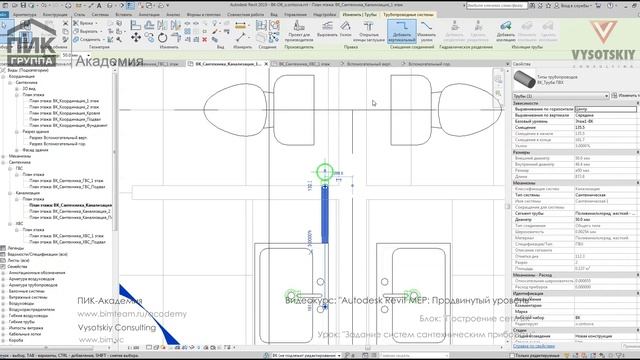This screenshot has height=360, width=640.
Task: Collapse the Sanitary (Сантехника) coordination tree node
Action: (10, 82)
